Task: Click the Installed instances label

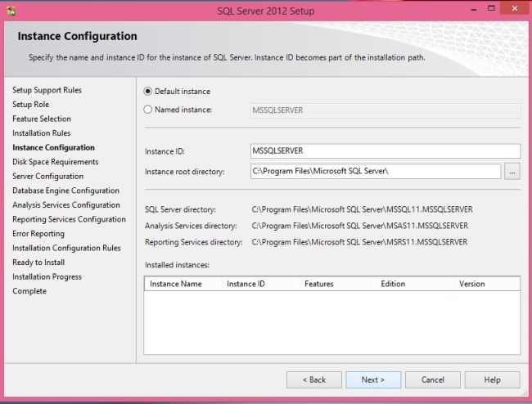Action: 177,265
